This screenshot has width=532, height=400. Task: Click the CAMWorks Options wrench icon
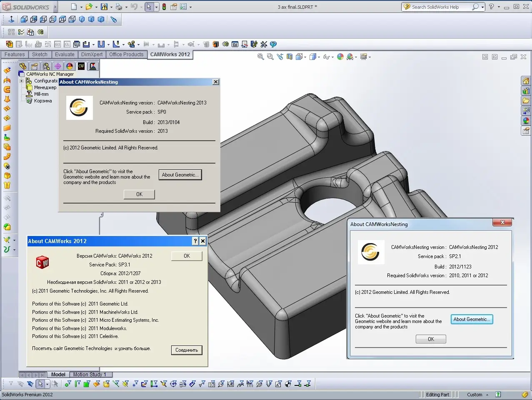click(x=264, y=44)
